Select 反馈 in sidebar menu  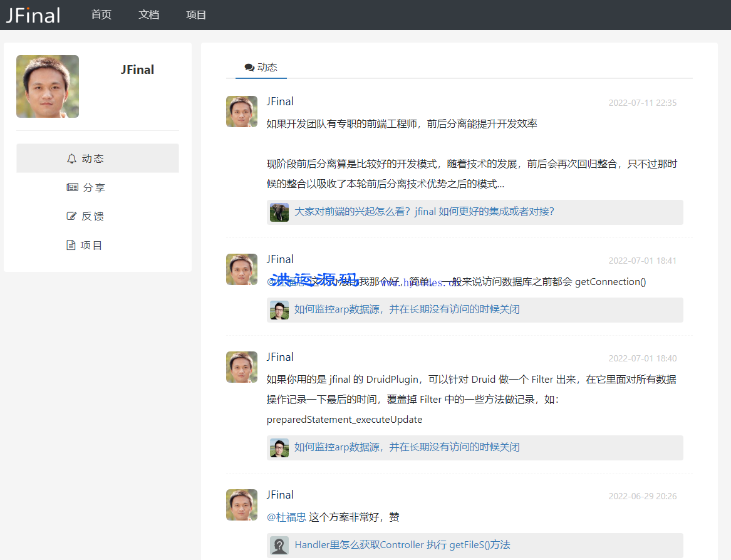[x=93, y=216]
